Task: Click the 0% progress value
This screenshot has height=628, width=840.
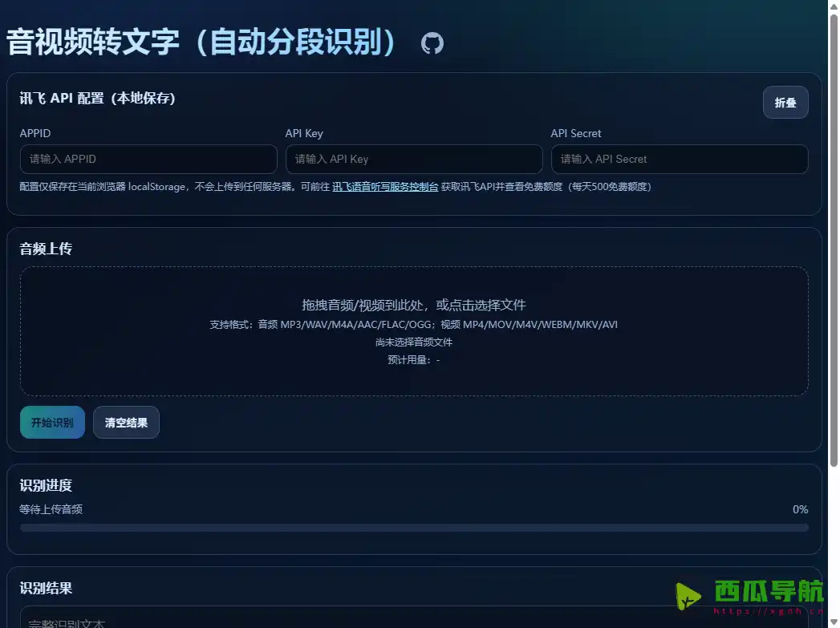Action: point(801,509)
